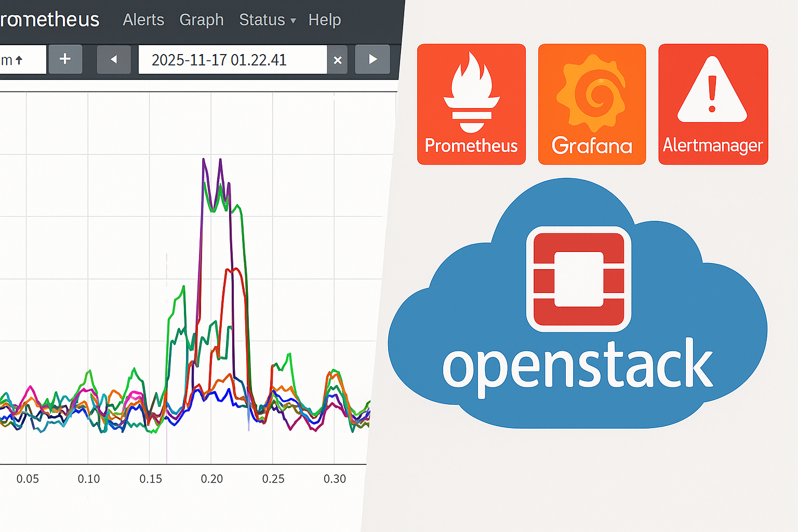798x532 pixels.
Task: Step forward in time with right arrow
Action: [373, 59]
